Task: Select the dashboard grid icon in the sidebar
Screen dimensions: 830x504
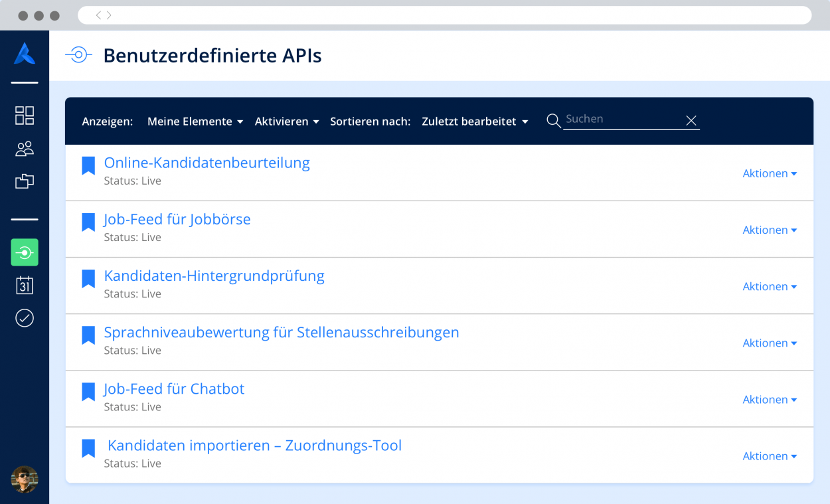Action: [x=24, y=116]
